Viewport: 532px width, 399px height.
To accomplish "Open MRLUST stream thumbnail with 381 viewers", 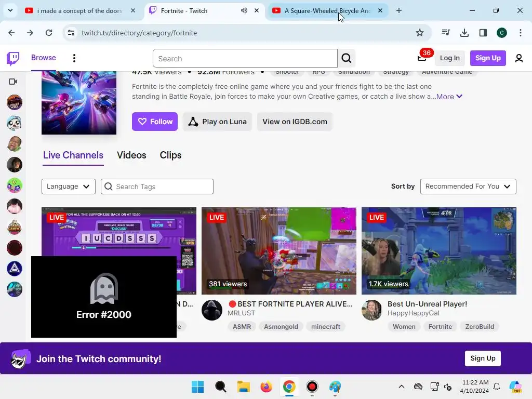I will click(279, 251).
